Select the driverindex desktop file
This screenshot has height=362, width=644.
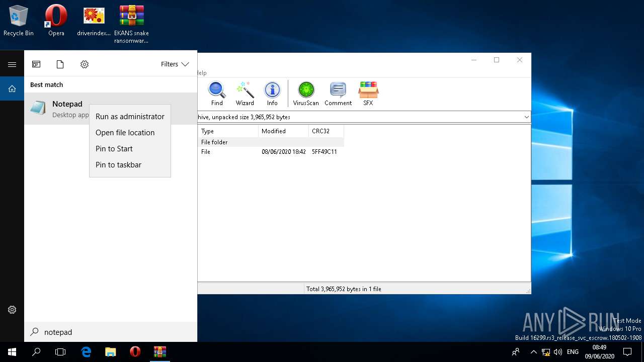coord(94,21)
